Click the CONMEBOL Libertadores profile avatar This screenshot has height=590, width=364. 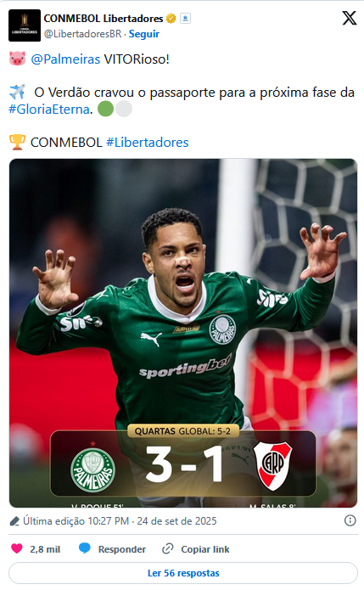click(25, 25)
